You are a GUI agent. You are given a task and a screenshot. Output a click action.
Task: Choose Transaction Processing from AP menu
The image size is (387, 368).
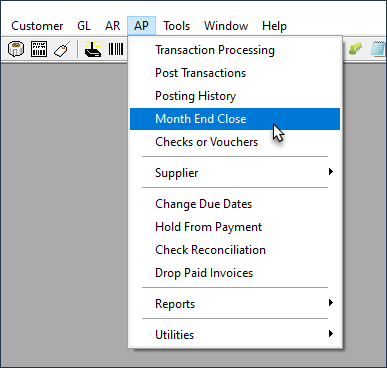235,50
